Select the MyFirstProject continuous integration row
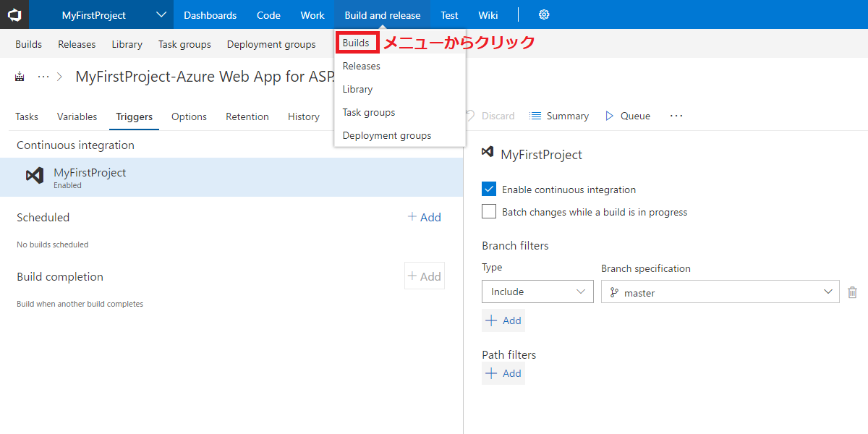 pyautogui.click(x=231, y=177)
